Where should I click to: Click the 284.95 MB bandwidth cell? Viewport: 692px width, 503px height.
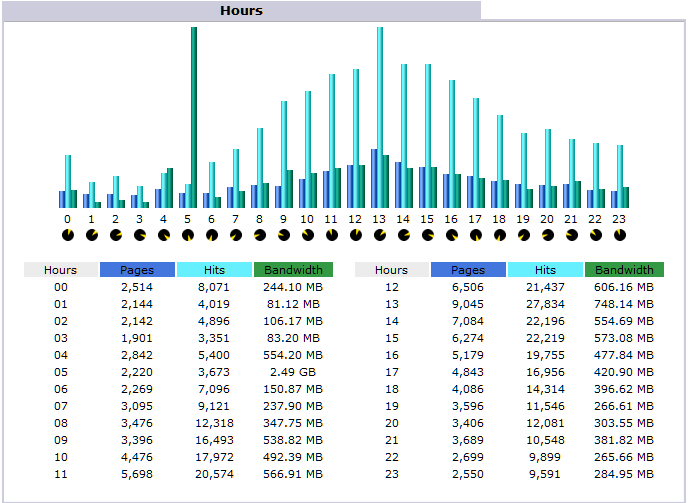624,474
